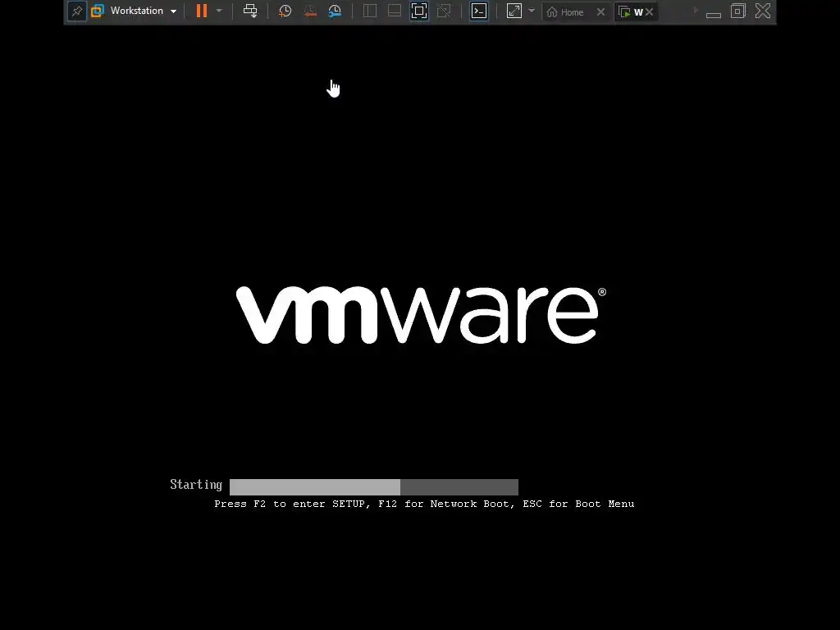The image size is (840, 630).
Task: Close the VMware Workstation window
Action: click(763, 11)
